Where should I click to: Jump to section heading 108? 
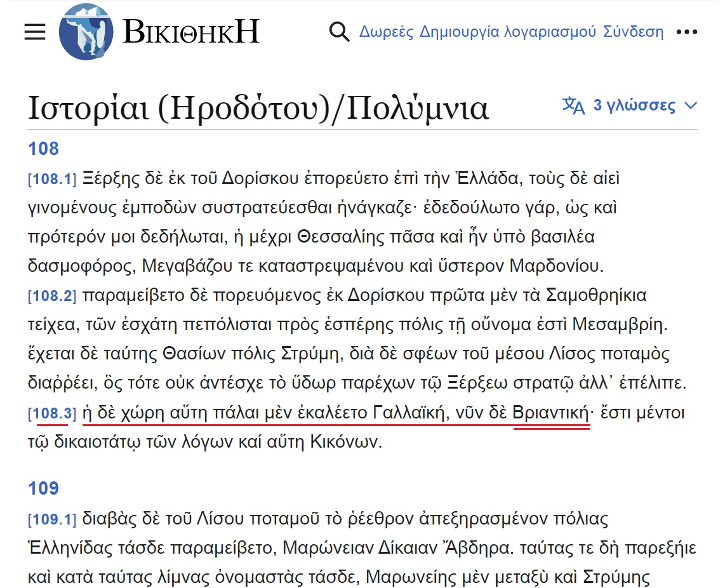43,149
